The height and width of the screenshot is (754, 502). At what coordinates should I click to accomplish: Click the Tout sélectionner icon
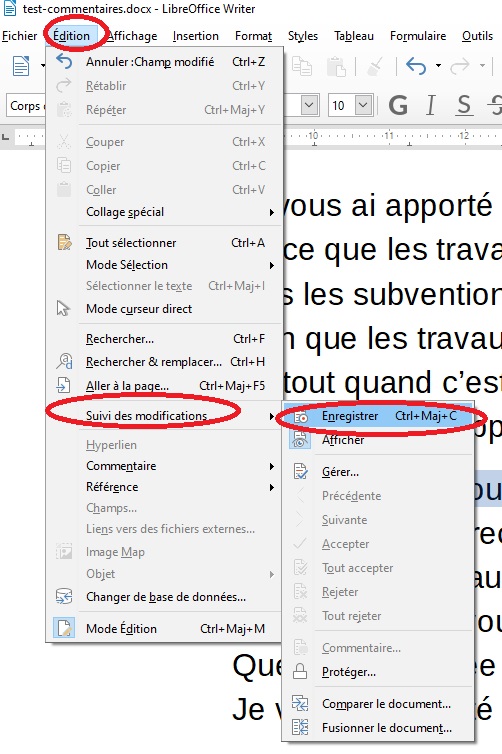tap(64, 242)
